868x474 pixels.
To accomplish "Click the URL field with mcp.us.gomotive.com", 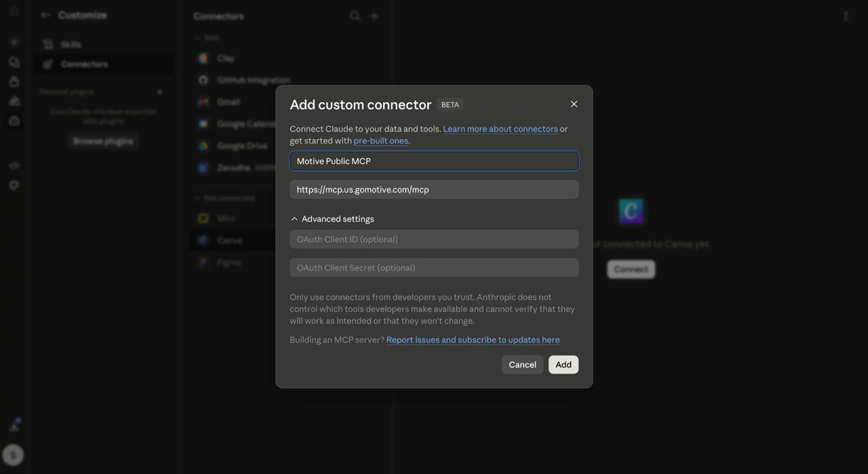I will (434, 189).
